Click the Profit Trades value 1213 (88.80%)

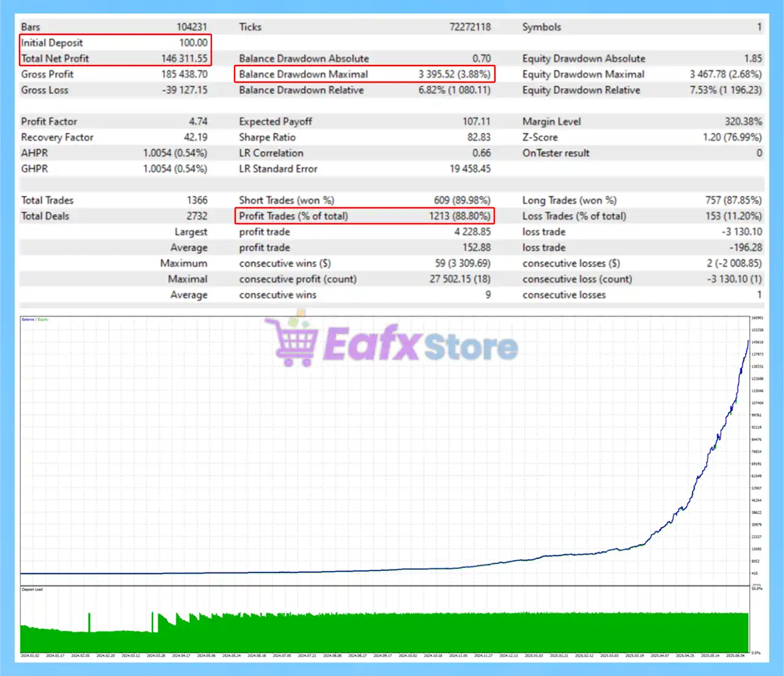click(x=459, y=216)
